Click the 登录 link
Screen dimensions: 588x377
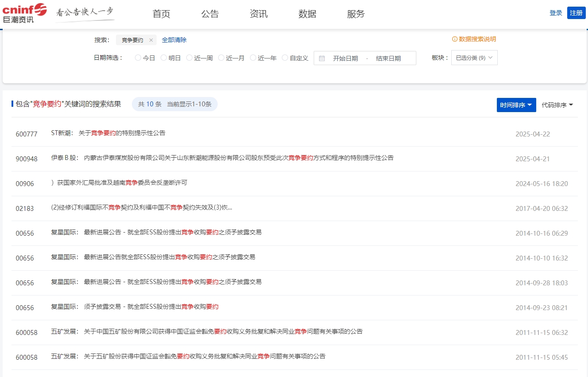pyautogui.click(x=556, y=13)
